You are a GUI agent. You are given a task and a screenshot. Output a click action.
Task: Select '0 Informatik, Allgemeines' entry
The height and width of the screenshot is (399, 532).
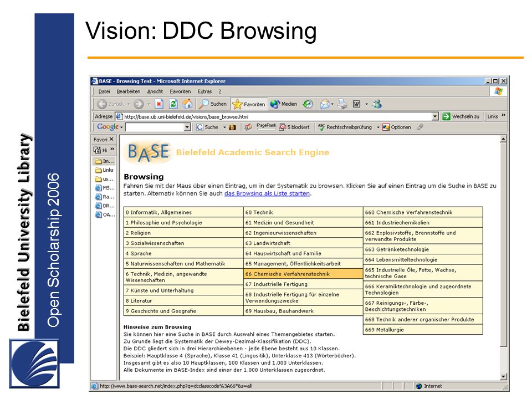click(183, 212)
